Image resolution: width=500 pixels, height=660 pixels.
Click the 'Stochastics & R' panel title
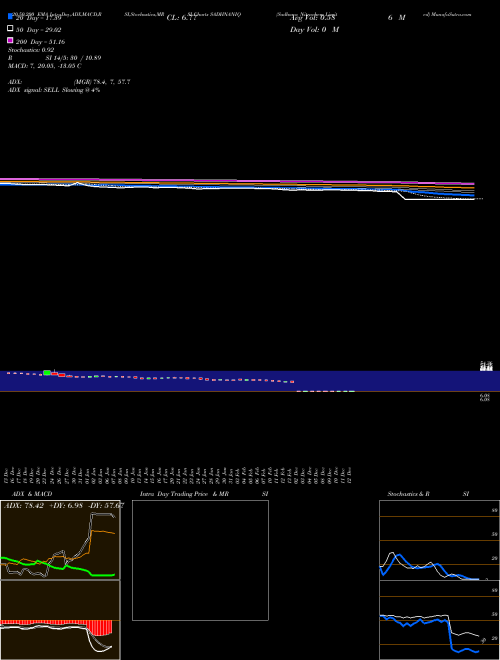tap(408, 494)
